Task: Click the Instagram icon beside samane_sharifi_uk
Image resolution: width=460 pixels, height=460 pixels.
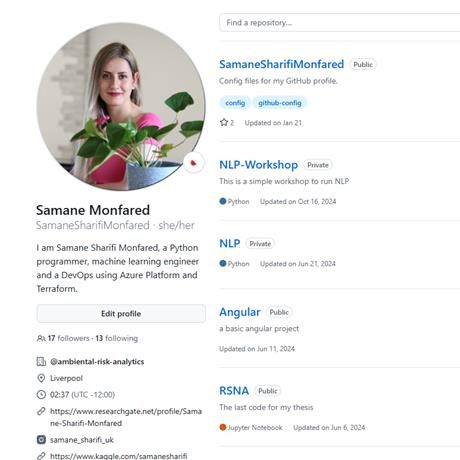Action: [41, 440]
